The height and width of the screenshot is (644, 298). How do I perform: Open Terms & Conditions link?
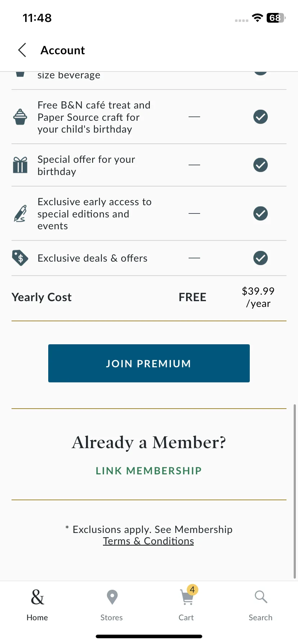coord(148,541)
